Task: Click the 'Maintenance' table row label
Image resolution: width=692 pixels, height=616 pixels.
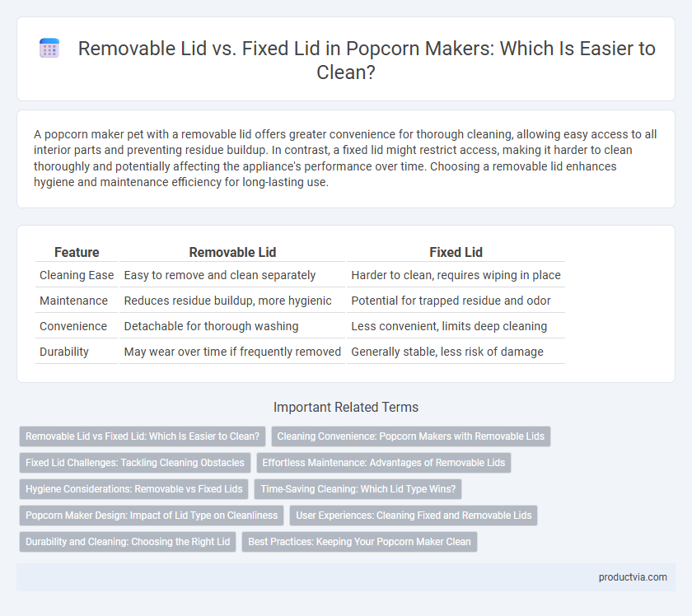Action: pyautogui.click(x=73, y=301)
